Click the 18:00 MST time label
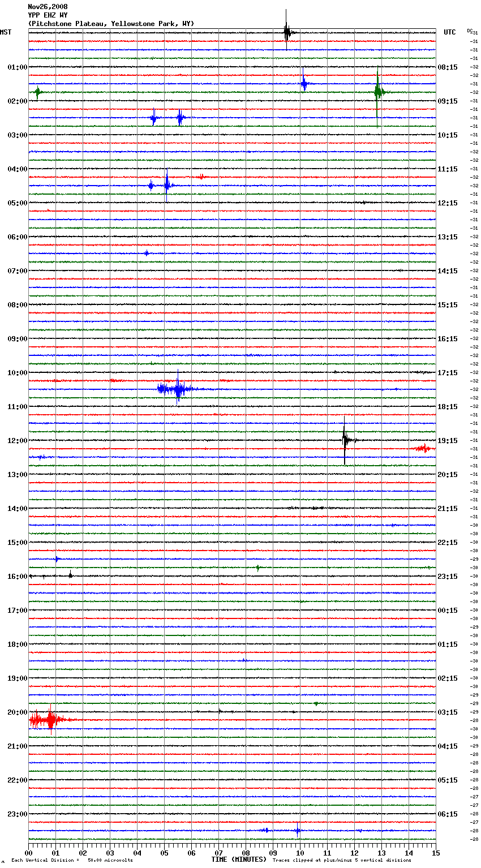 coord(18,644)
